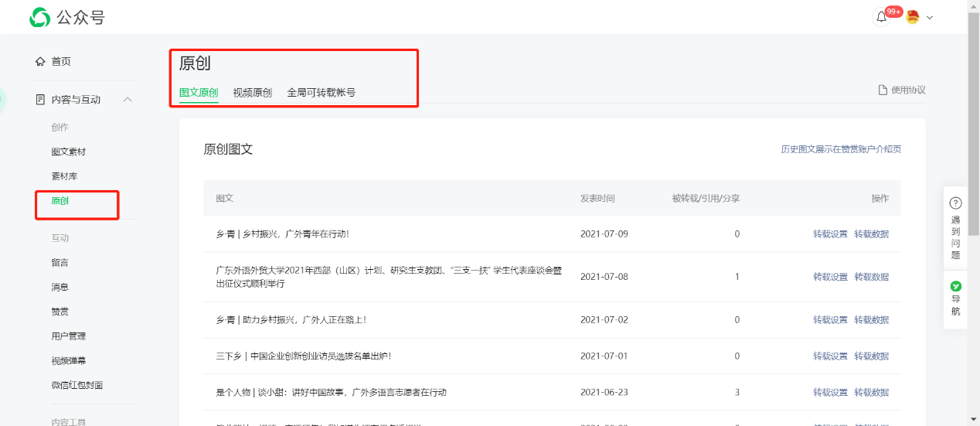Collapse the 内容与互动 sidebar section
The image size is (980, 426).
pyautogui.click(x=128, y=100)
